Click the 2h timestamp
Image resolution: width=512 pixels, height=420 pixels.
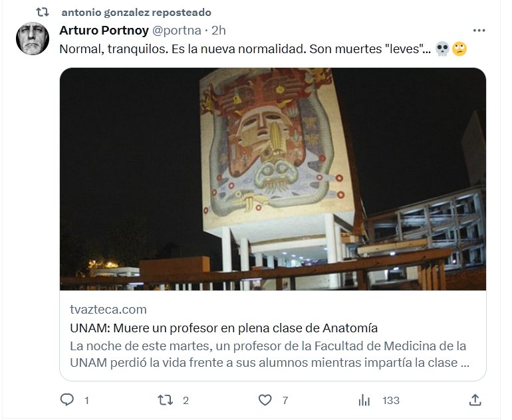(x=219, y=31)
